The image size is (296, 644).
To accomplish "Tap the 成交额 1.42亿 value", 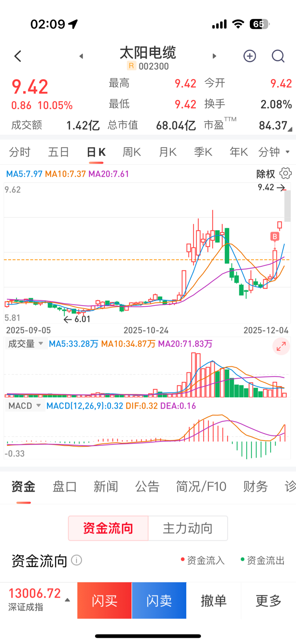I will click(83, 125).
